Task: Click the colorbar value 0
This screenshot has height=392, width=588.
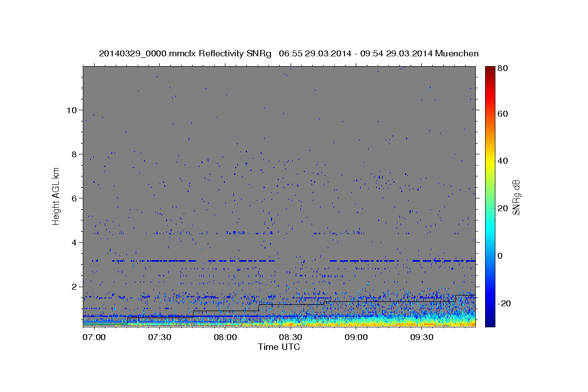Action: point(500,256)
